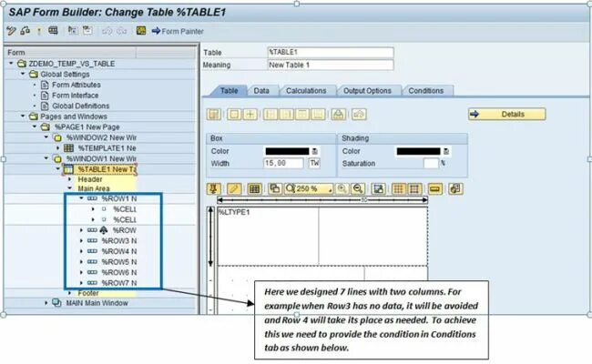The width and height of the screenshot is (592, 364).
Task: Select the Main Area node
Action: point(94,188)
